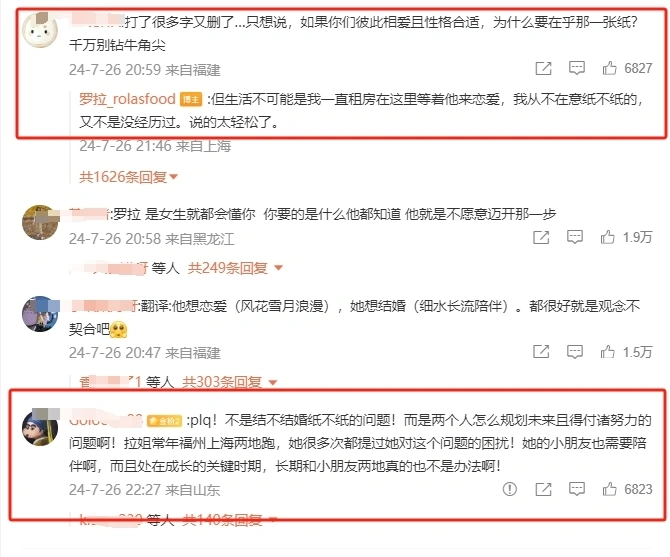670x557 pixels.
Task: Like the comment with 1.9万 likes
Action: 626,237
